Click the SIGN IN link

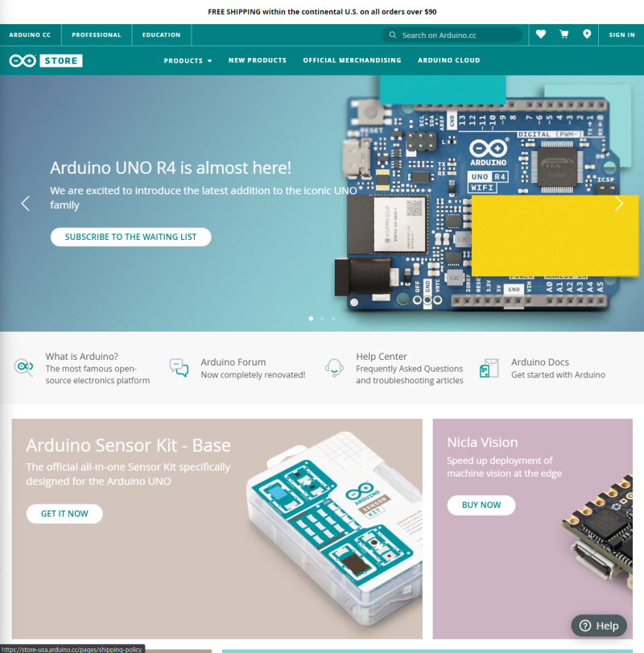(621, 35)
